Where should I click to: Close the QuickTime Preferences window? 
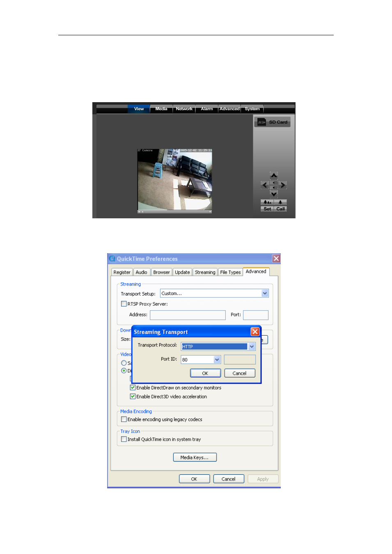point(276,259)
